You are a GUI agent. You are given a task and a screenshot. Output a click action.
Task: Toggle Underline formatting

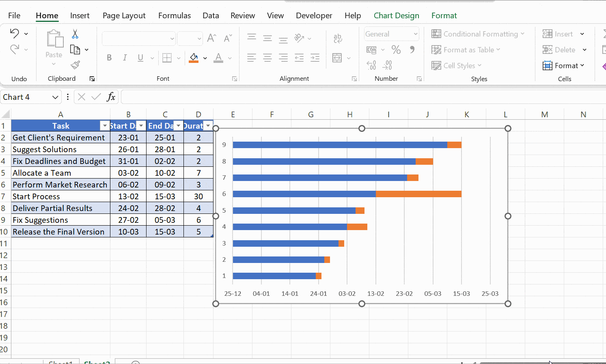[140, 57]
